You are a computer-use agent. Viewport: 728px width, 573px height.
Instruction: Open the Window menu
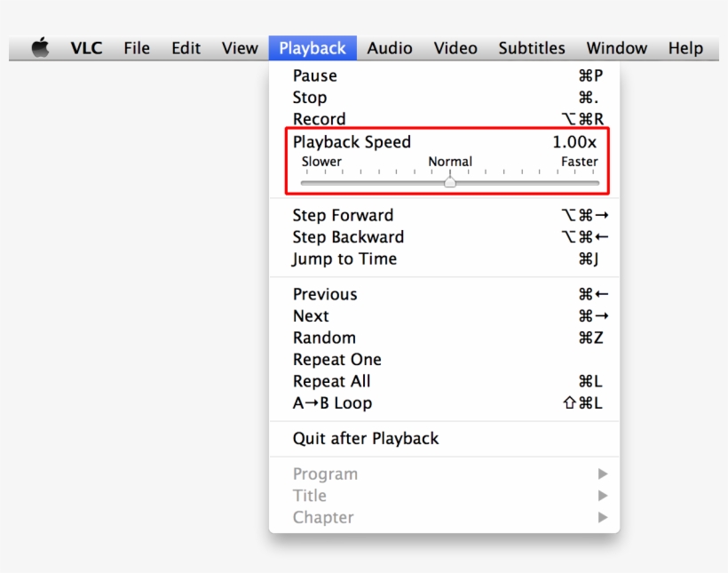(x=616, y=48)
